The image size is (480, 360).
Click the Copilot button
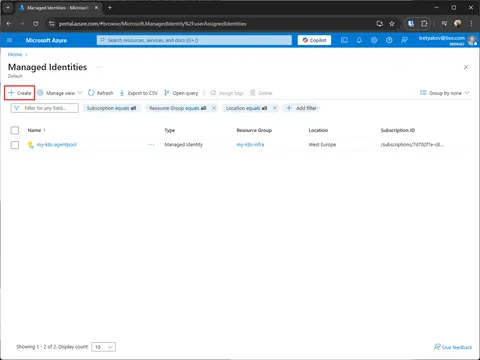point(314,40)
